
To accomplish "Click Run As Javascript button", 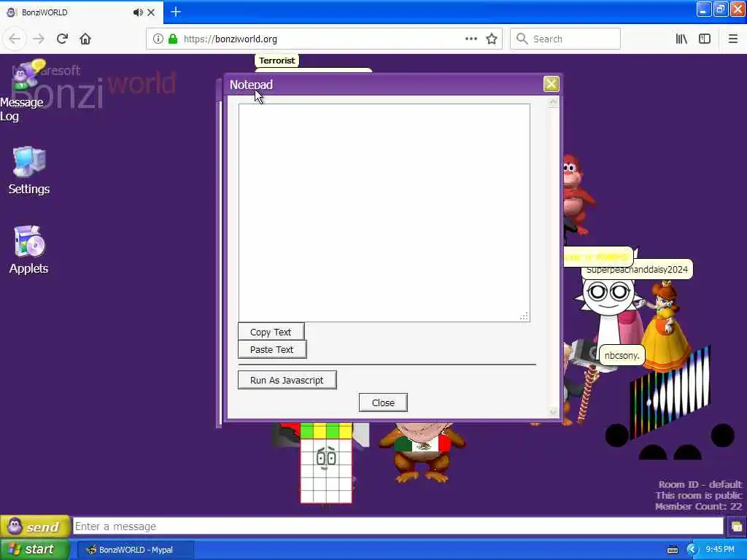I will click(x=287, y=380).
